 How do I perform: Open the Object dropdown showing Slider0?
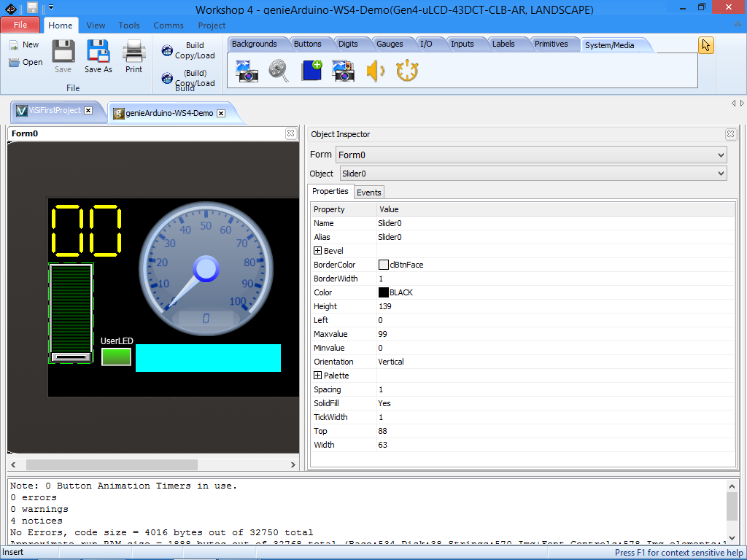click(x=721, y=174)
